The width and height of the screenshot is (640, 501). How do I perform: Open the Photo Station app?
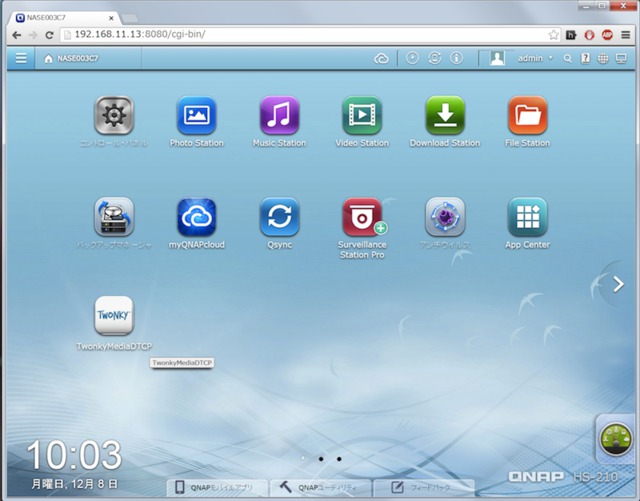coord(196,117)
